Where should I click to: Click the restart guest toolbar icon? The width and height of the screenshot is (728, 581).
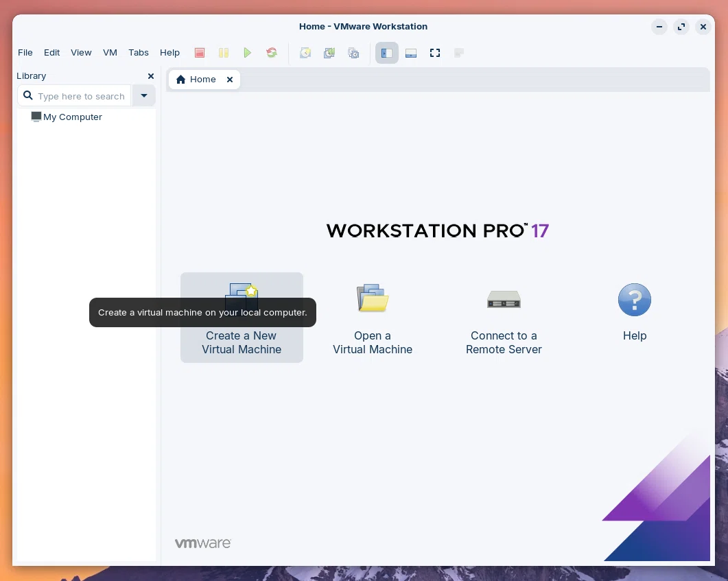(x=272, y=53)
